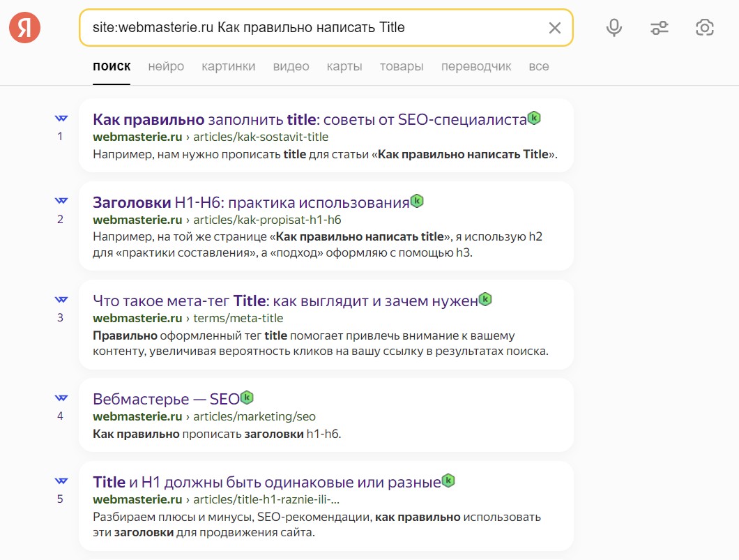The height and width of the screenshot is (560, 739).
Task: Open the переводчик tab
Action: click(476, 67)
